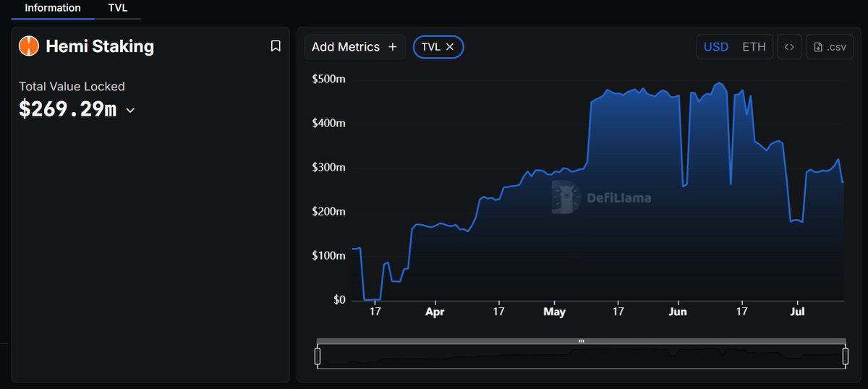
Task: Click the range overview mini chart
Action: 582,356
